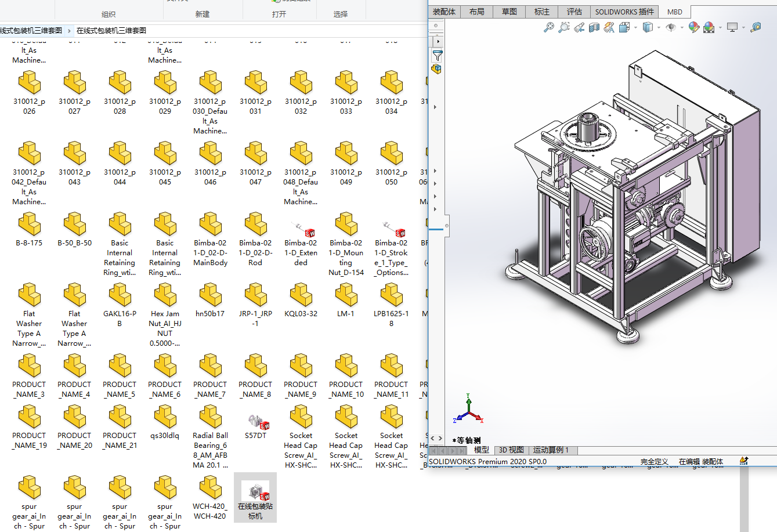This screenshot has height=532, width=777.
Task: Switch to the 运动算例 1 bottom tab
Action: click(551, 450)
